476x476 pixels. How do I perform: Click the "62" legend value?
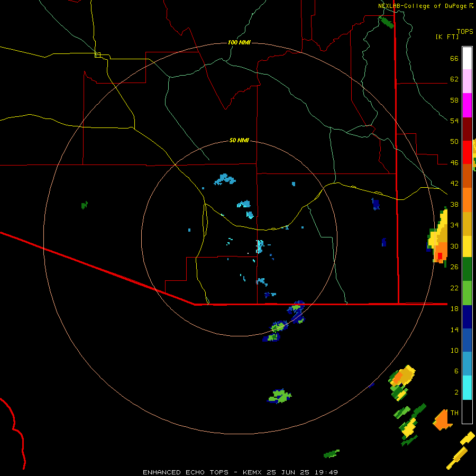(x=454, y=79)
